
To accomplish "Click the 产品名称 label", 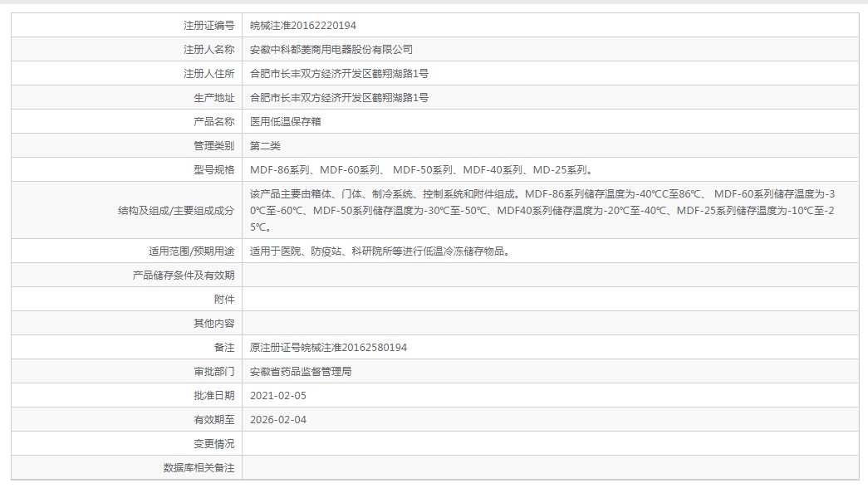I will (213, 122).
